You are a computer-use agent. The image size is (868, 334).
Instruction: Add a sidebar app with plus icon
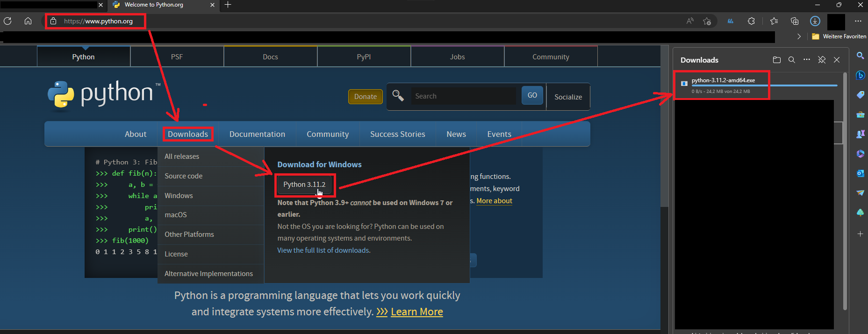(x=860, y=234)
